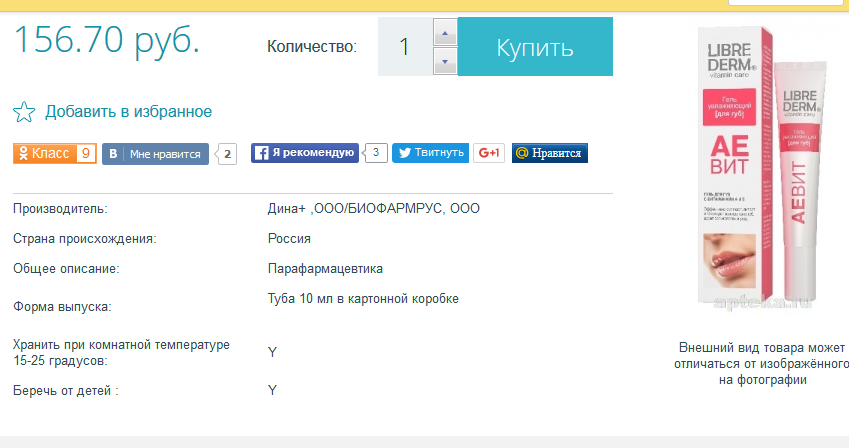This screenshot has width=849, height=448.
Task: Click the star favorites icon
Action: pyautogui.click(x=24, y=112)
